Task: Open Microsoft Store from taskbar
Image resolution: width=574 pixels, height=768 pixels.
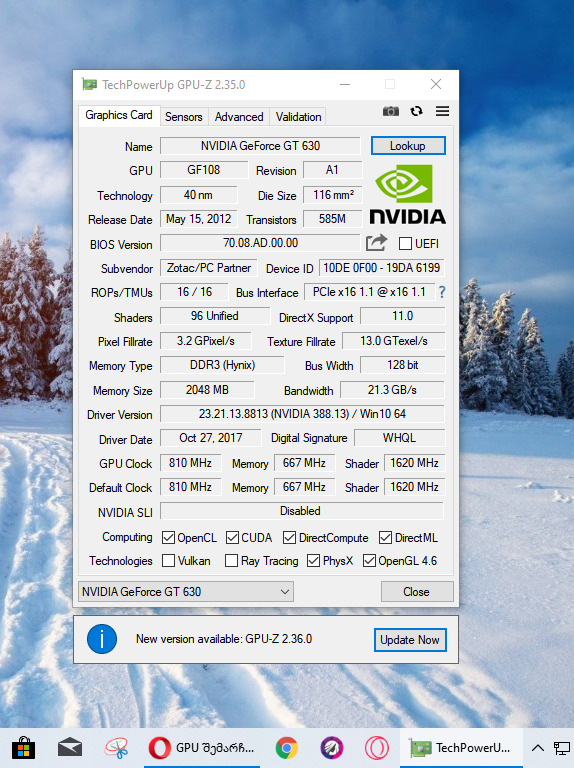Action: [x=23, y=747]
